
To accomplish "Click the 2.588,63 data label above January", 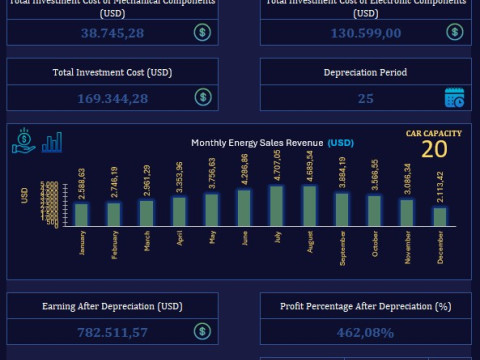I will (82, 184).
